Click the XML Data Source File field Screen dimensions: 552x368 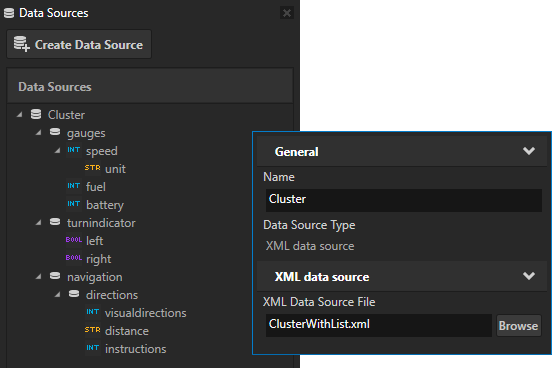tap(378, 325)
